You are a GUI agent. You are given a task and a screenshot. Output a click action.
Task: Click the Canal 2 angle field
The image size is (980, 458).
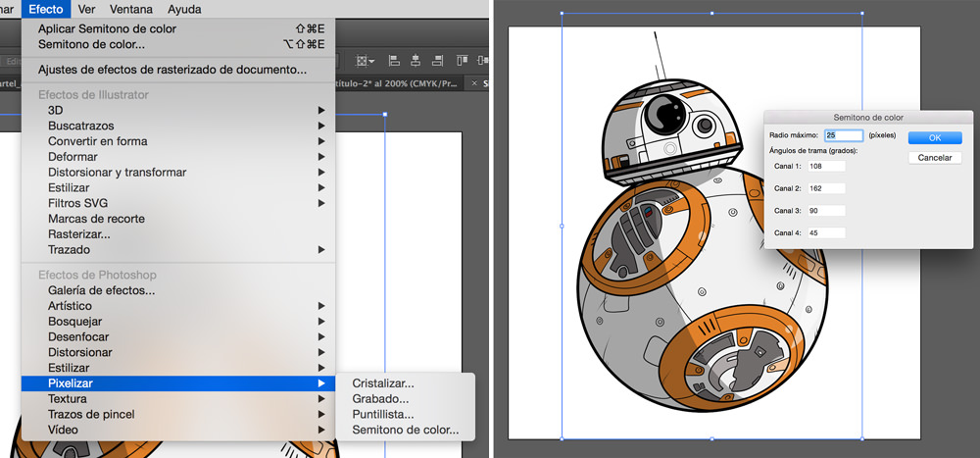point(826,188)
